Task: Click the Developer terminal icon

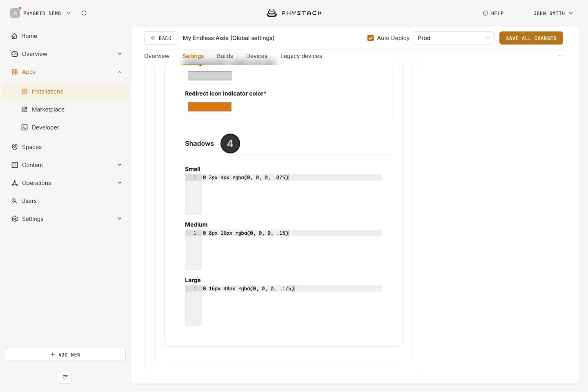Action: 24,127
